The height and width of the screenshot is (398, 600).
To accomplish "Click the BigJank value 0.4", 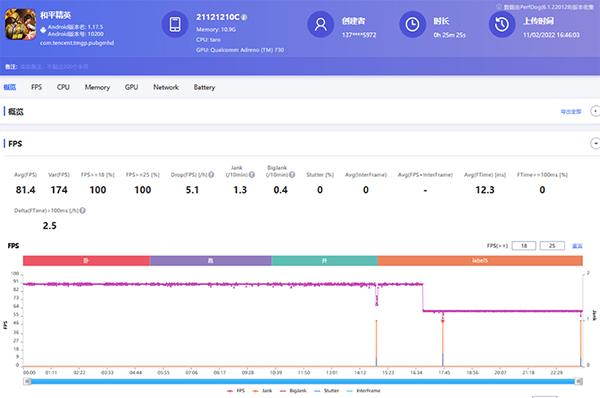I will coord(280,190).
